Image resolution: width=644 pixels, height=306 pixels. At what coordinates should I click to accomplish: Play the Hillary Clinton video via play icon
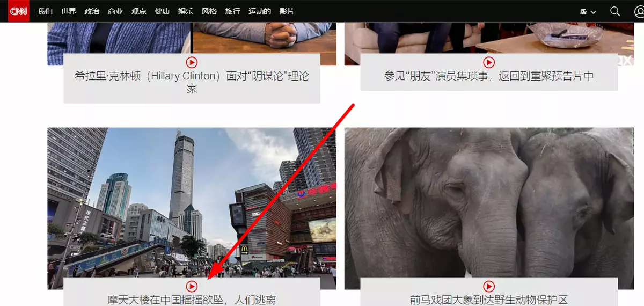point(192,62)
